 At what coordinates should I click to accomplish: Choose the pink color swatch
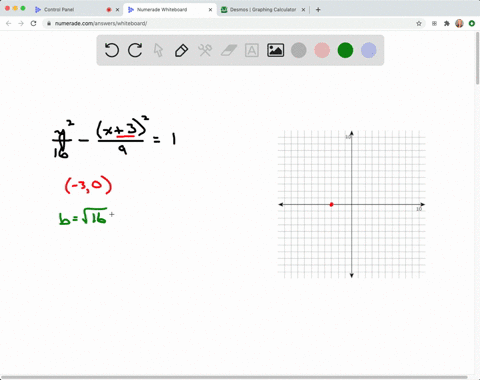click(x=322, y=50)
